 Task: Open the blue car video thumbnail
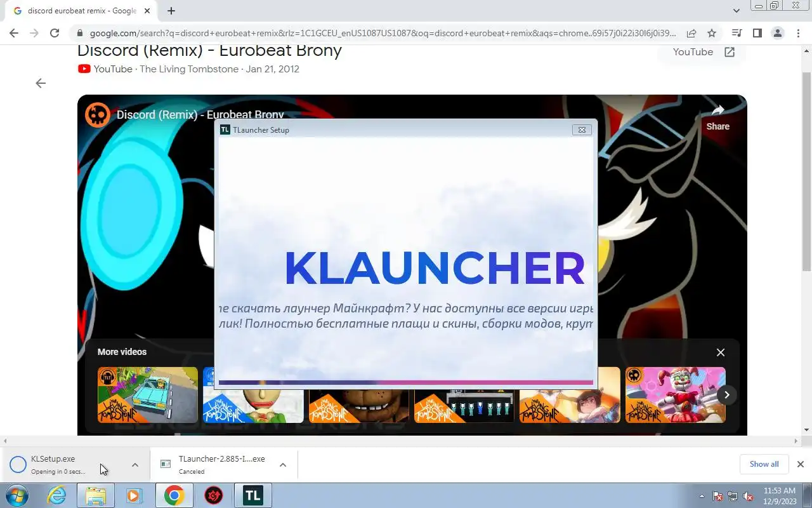tap(148, 395)
